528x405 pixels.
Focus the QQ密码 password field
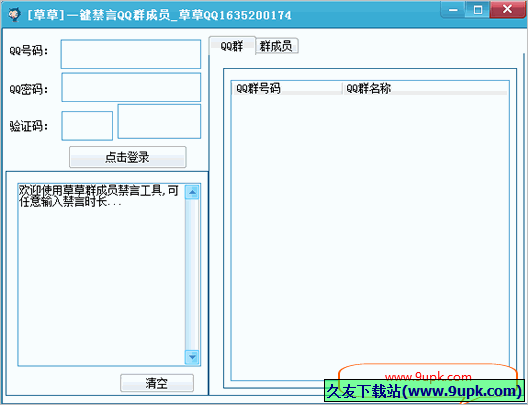pos(131,87)
